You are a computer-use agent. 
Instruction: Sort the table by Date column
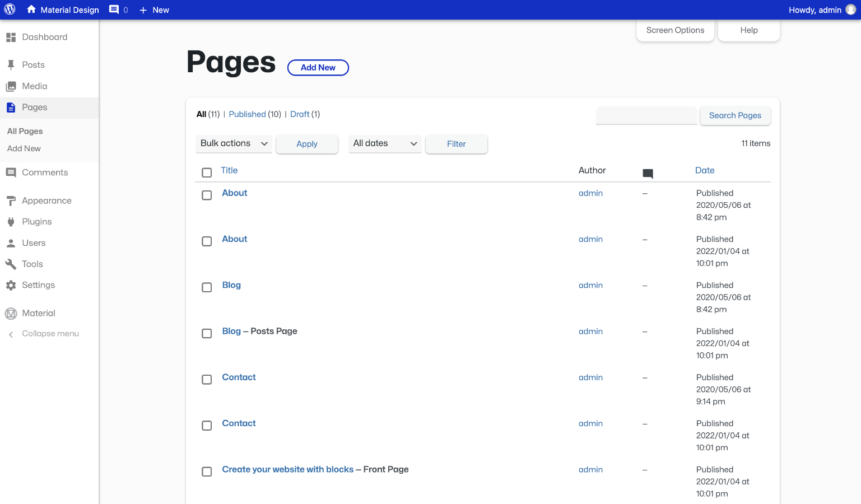coord(705,170)
